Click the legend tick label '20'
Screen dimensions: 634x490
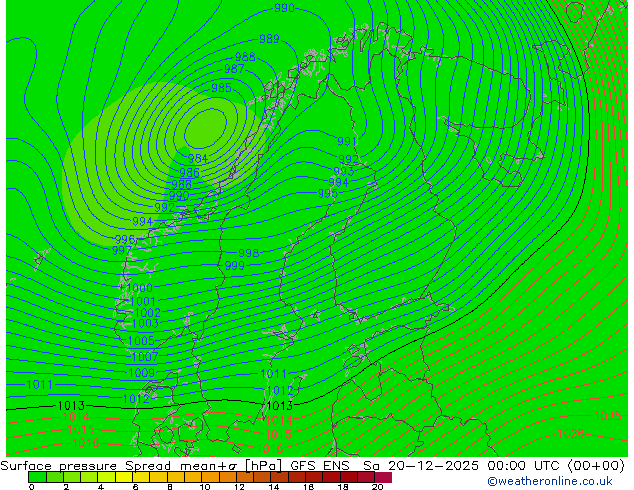pyautogui.click(x=378, y=487)
